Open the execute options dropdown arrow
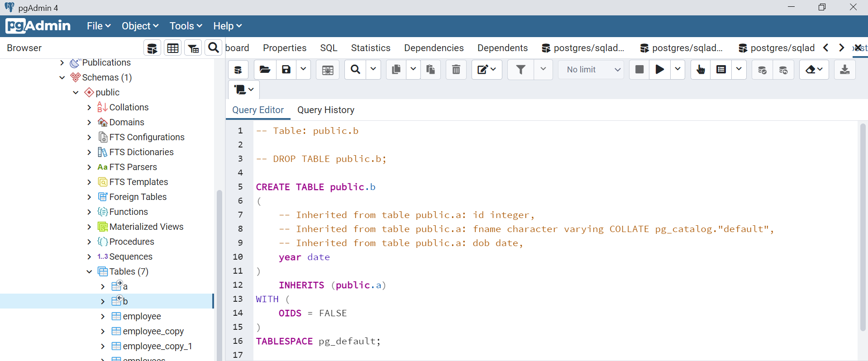Image resolution: width=868 pixels, height=361 pixels. 677,70
